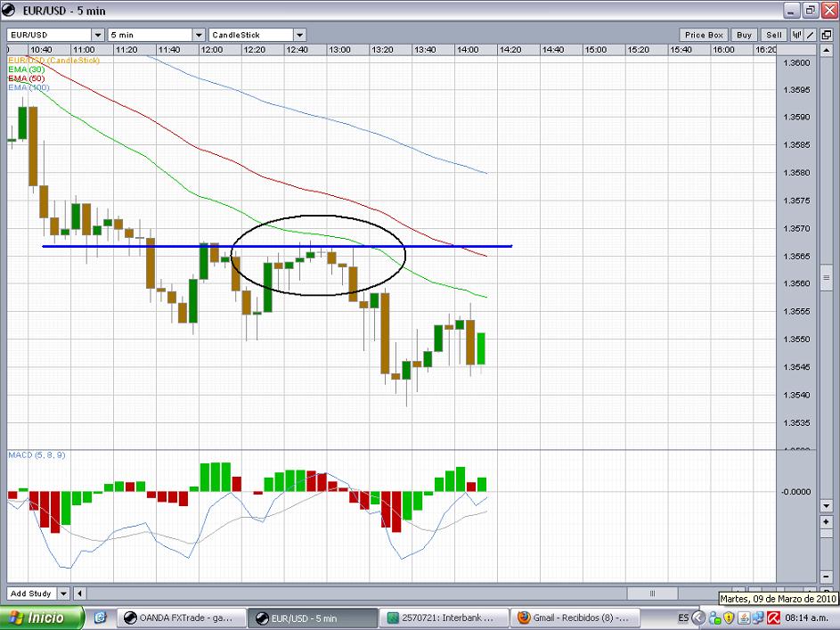
Task: Click the bar chart studies icon
Action: [x=797, y=35]
